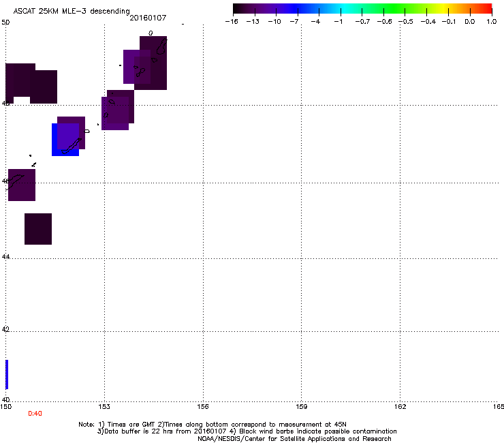
Task: Click the "NOAA/NESDIS/Center for Satellite Applications and Research" credit
Action: point(294,439)
